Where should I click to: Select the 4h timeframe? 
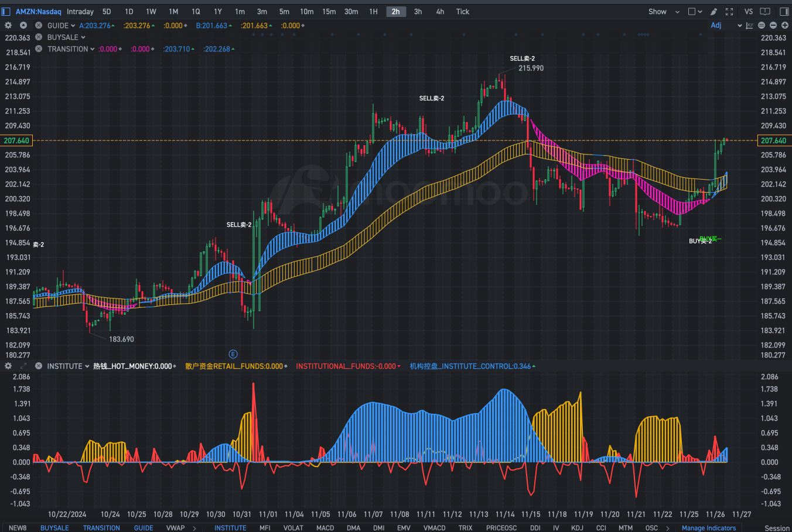[x=440, y=11]
